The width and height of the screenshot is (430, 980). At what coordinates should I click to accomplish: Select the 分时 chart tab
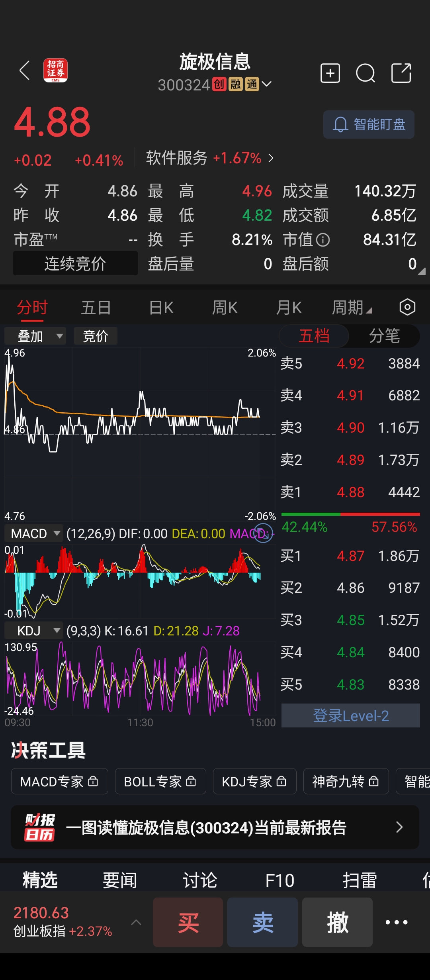tap(32, 308)
